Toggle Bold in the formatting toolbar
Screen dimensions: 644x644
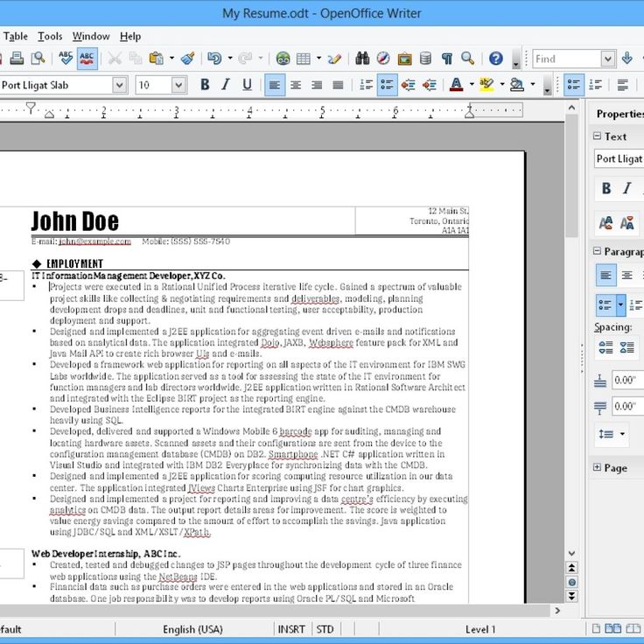pyautogui.click(x=205, y=85)
